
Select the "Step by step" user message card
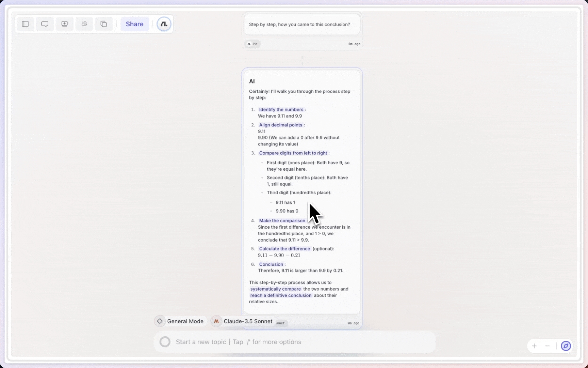click(302, 25)
